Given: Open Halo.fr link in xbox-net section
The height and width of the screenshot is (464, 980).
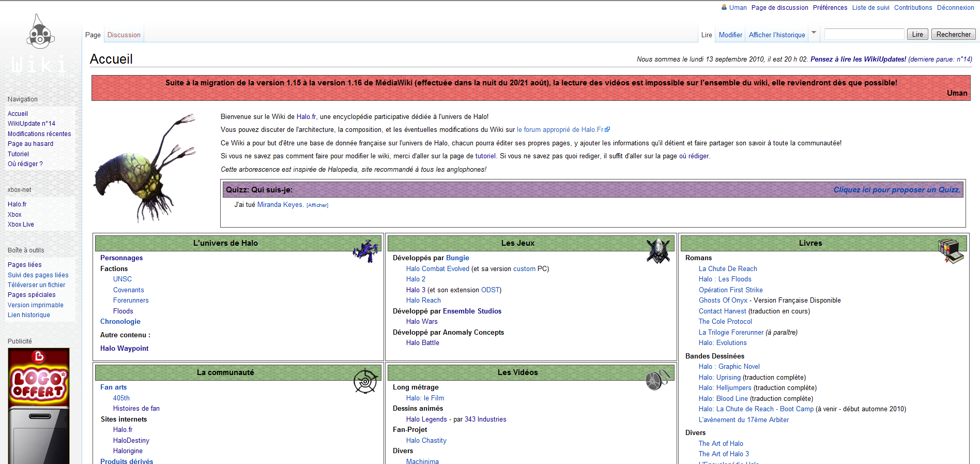Looking at the screenshot, I should point(17,204).
